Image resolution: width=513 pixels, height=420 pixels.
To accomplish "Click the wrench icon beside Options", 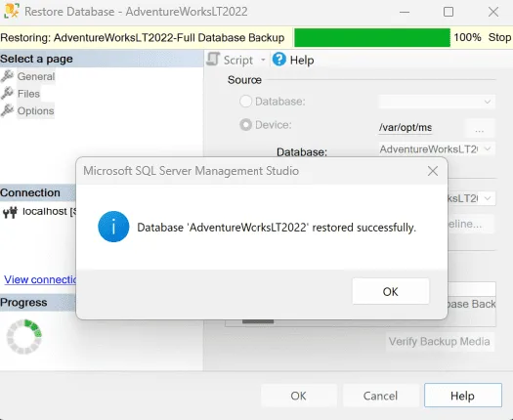I will click(x=7, y=110).
